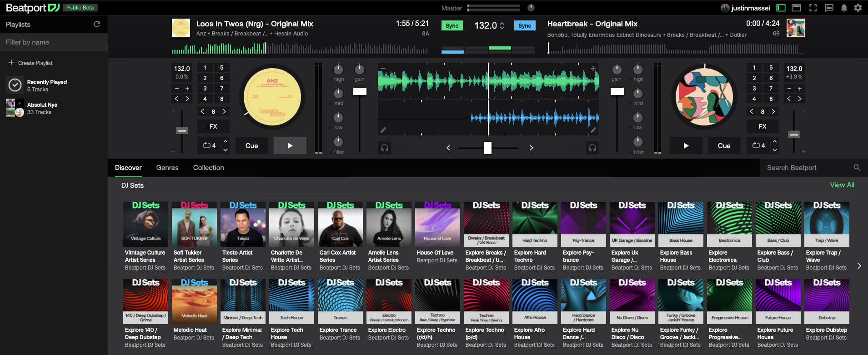Click right deck pitch slider handle
Screen dimensions: 868x355
coord(794,135)
